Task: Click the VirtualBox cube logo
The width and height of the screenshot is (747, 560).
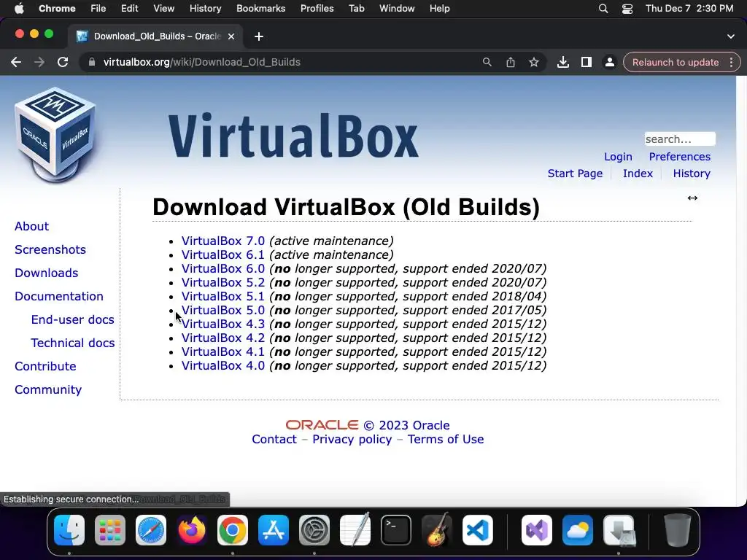Action: tap(55, 135)
